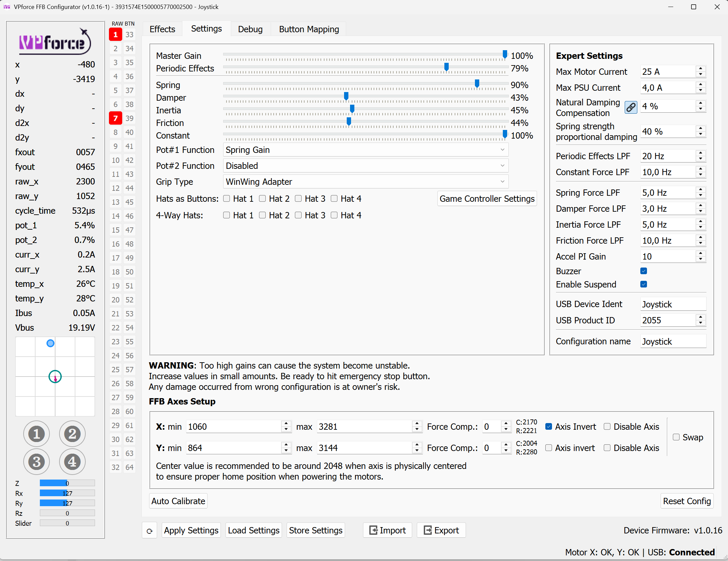
Task: Click the refresh icon beside Apply Settings
Action: tap(150, 530)
